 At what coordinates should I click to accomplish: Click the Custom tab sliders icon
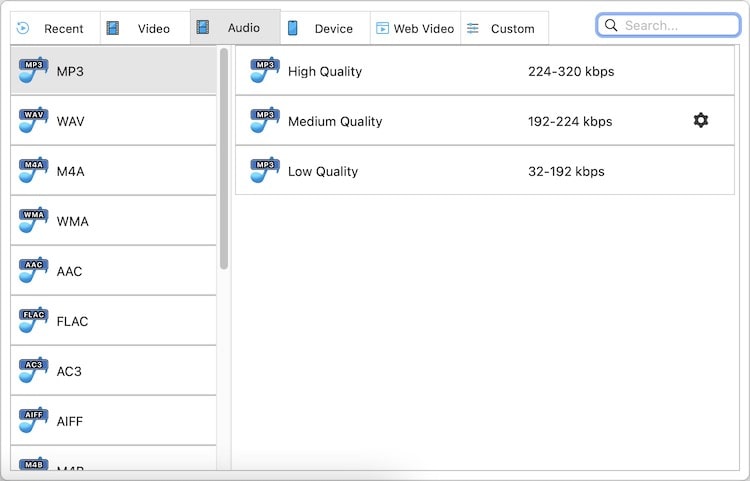pos(473,28)
